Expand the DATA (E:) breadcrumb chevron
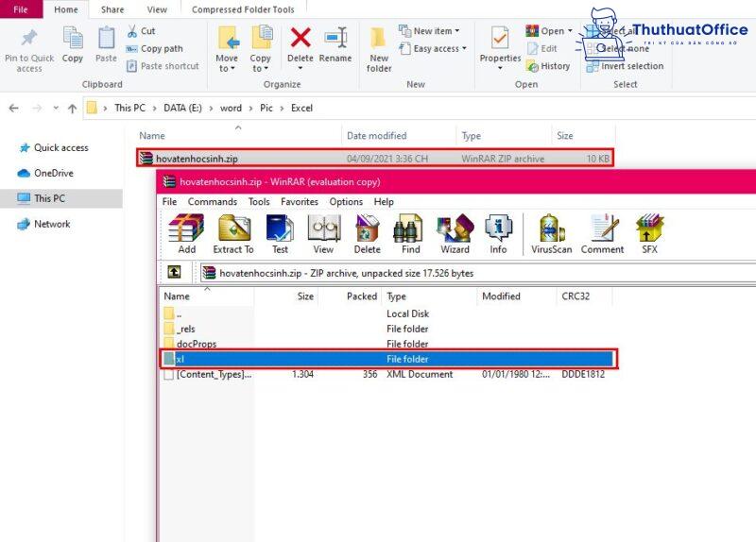The image size is (756, 542). click(211, 109)
